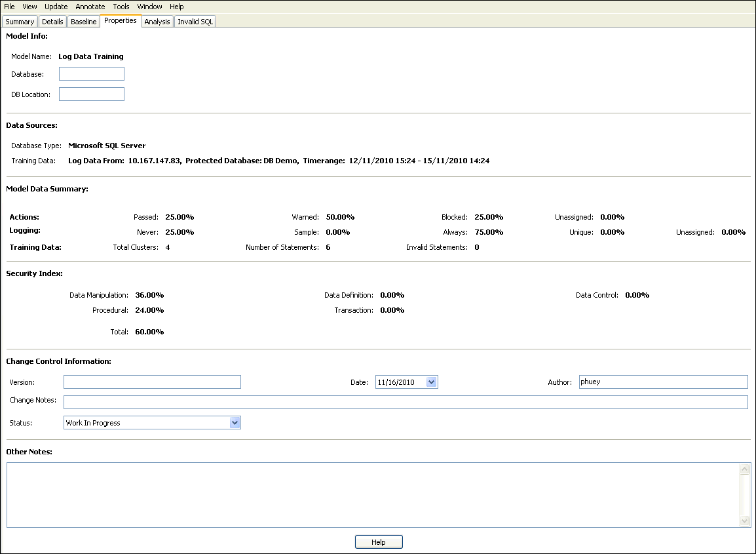Viewport: 756px width, 554px height.
Task: Click the Change Notes input field
Action: tap(406, 402)
